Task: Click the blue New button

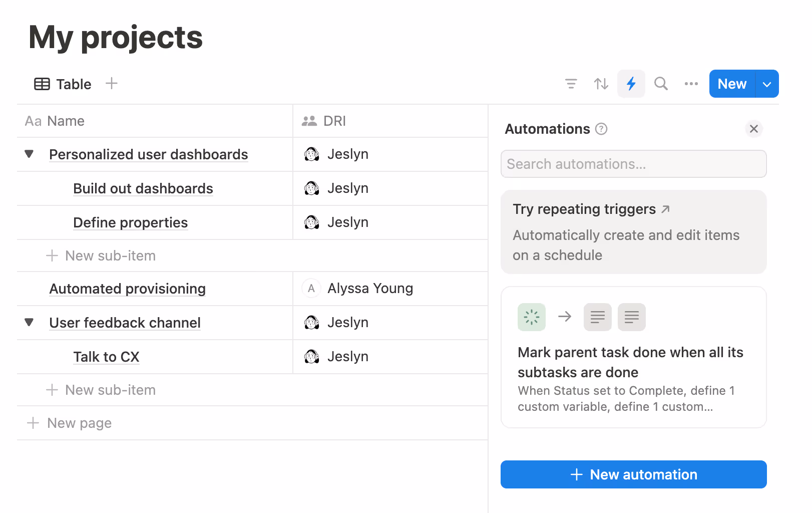Action: tap(731, 84)
